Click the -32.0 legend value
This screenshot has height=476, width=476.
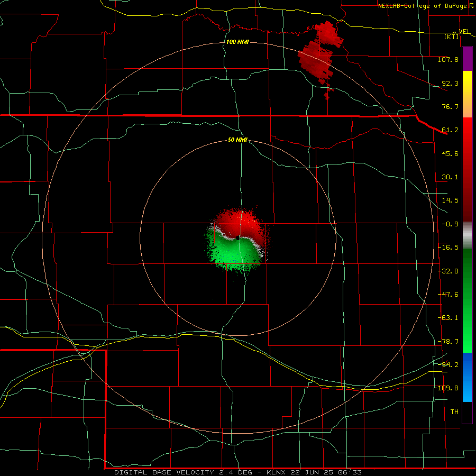click(448, 271)
